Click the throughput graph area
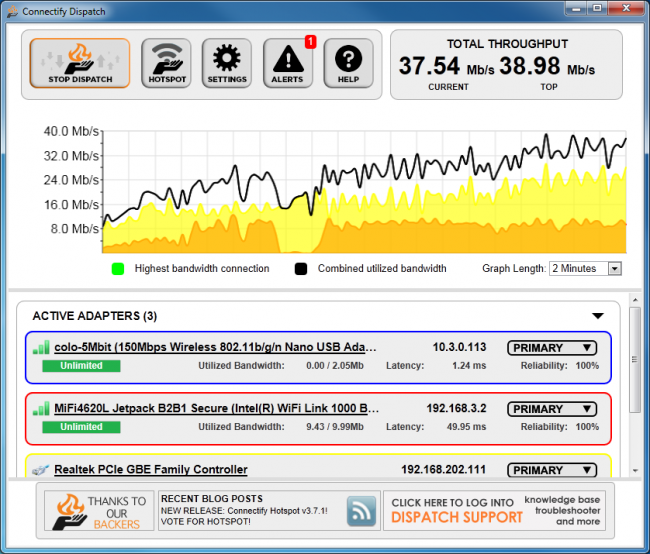 tap(364, 192)
